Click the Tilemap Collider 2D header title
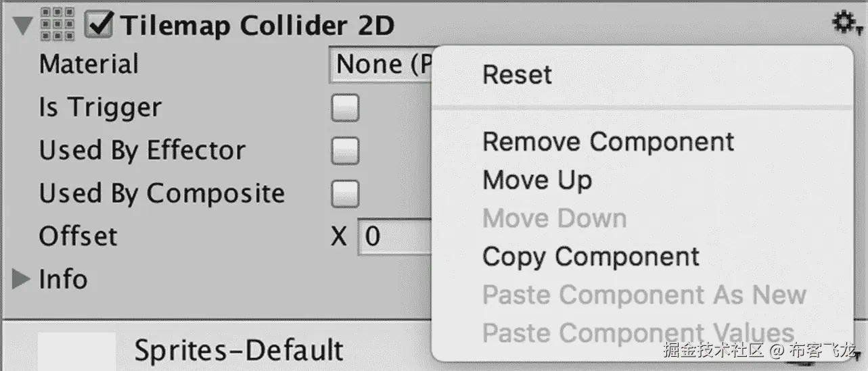Viewport: 868px width, 371px height. (x=257, y=26)
